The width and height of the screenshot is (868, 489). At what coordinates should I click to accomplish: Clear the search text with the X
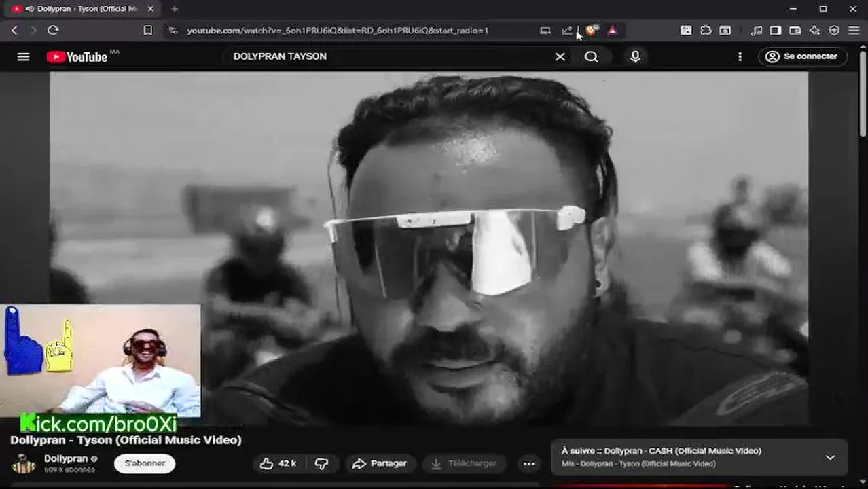[560, 56]
